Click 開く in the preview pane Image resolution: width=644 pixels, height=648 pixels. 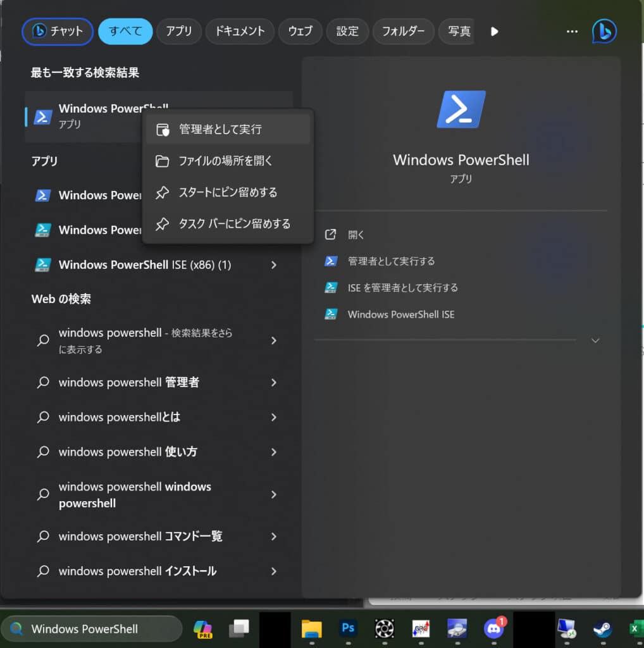[x=356, y=235]
